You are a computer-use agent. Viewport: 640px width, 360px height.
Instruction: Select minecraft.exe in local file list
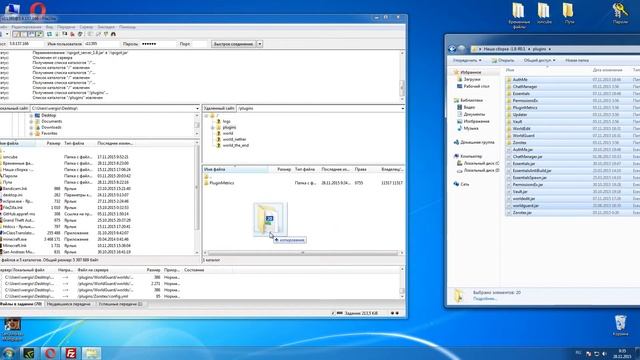click(x=14, y=239)
